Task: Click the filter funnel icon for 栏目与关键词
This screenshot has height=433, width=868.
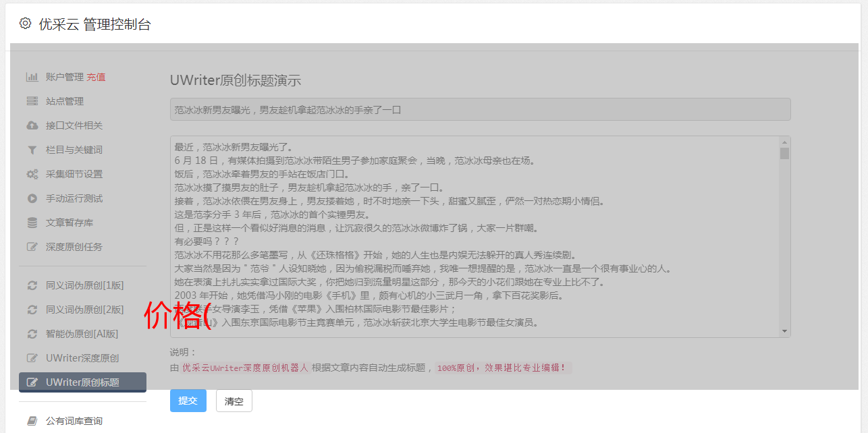Action: coord(32,150)
